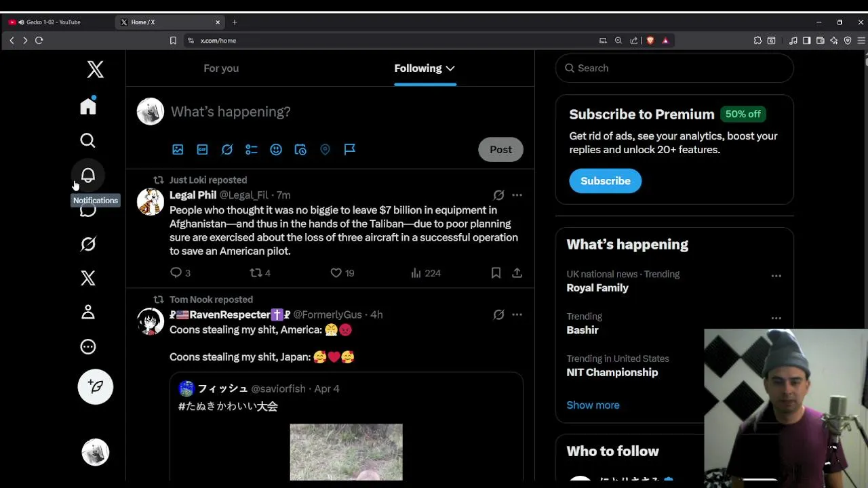Open the Royal Family trend
Screen dimensions: 868x488
[x=597, y=288]
